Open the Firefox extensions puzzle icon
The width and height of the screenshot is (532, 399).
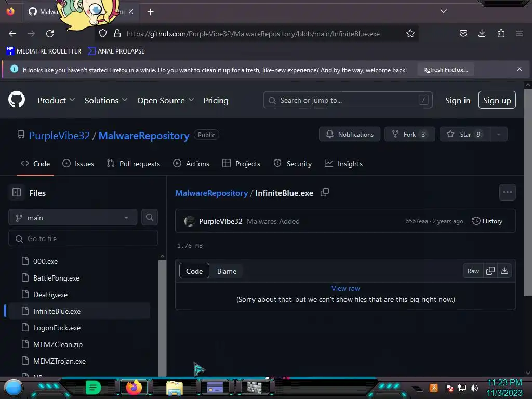pyautogui.click(x=501, y=33)
